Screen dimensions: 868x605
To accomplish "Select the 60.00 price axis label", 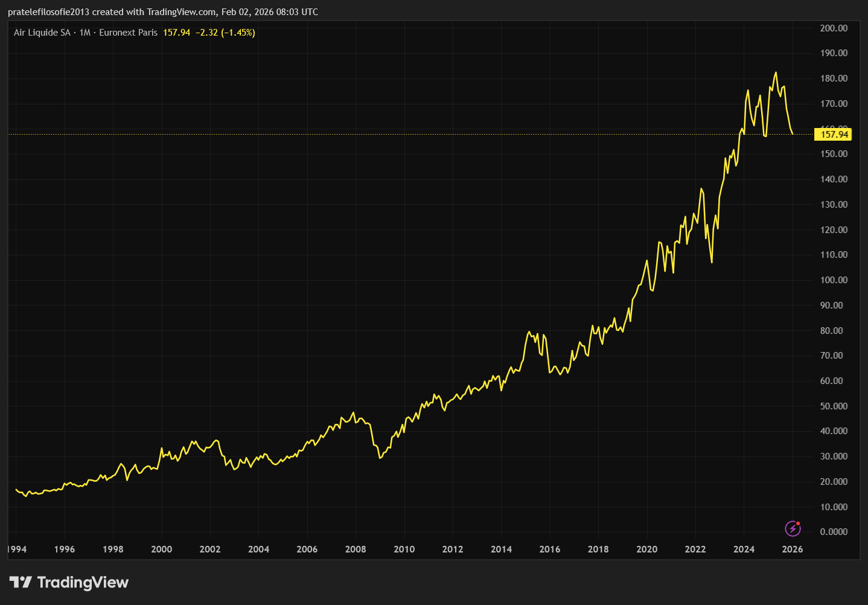I will tap(831, 381).
